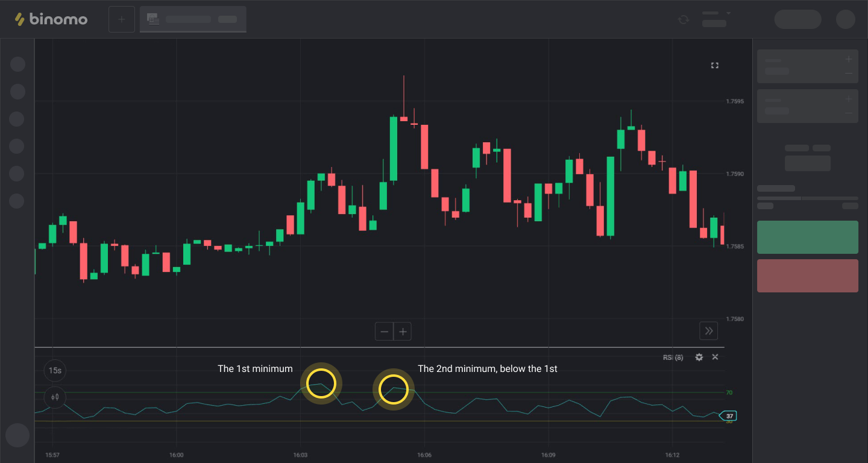Click the 1.7590 price axis label
Screen dimensions: 868x463
click(x=735, y=174)
